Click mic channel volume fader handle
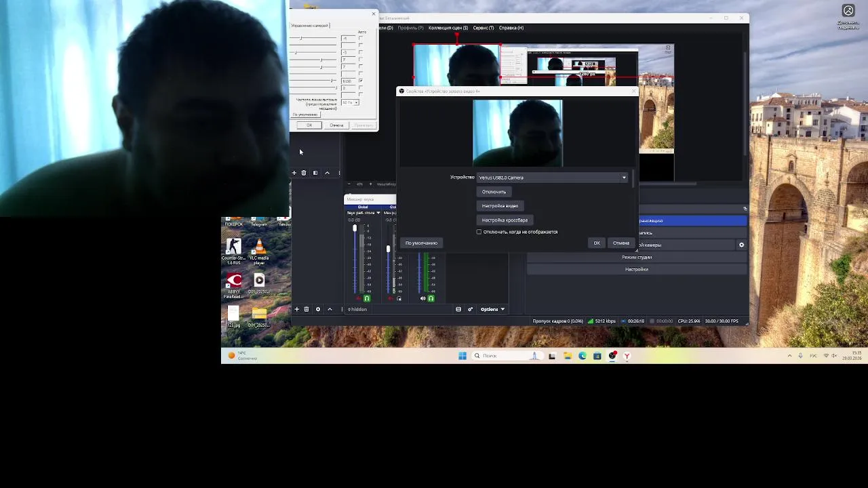Viewport: 868px width, 488px height. 388,249
